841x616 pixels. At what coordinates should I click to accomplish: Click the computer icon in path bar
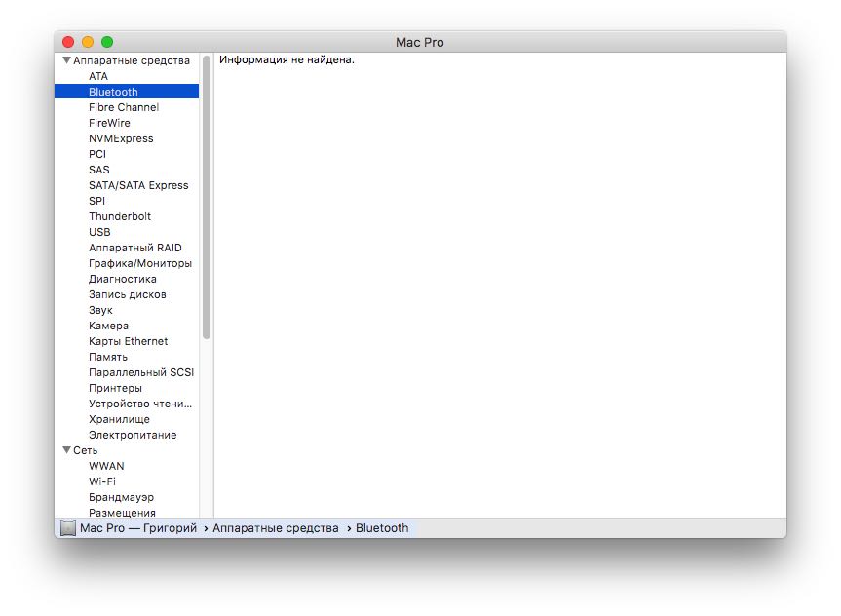point(68,528)
